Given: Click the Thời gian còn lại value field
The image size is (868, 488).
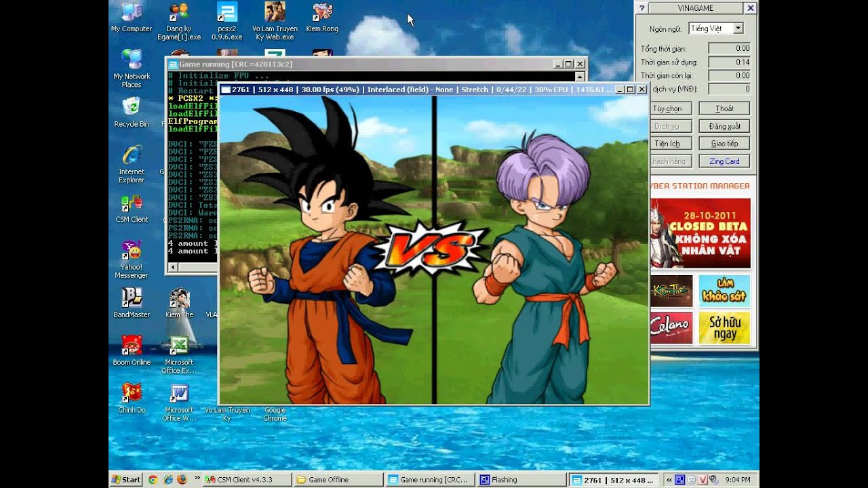Looking at the screenshot, I should point(730,76).
